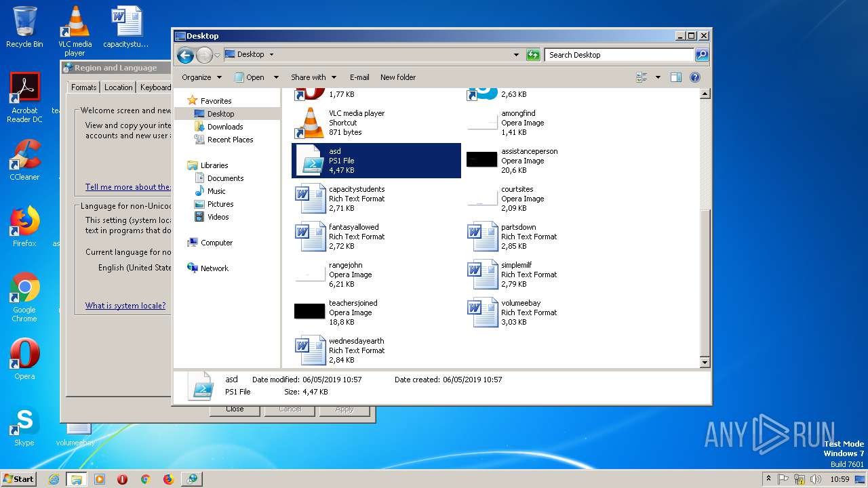The height and width of the screenshot is (488, 868).
Task: Open the address bar history dropdown
Action: point(516,55)
